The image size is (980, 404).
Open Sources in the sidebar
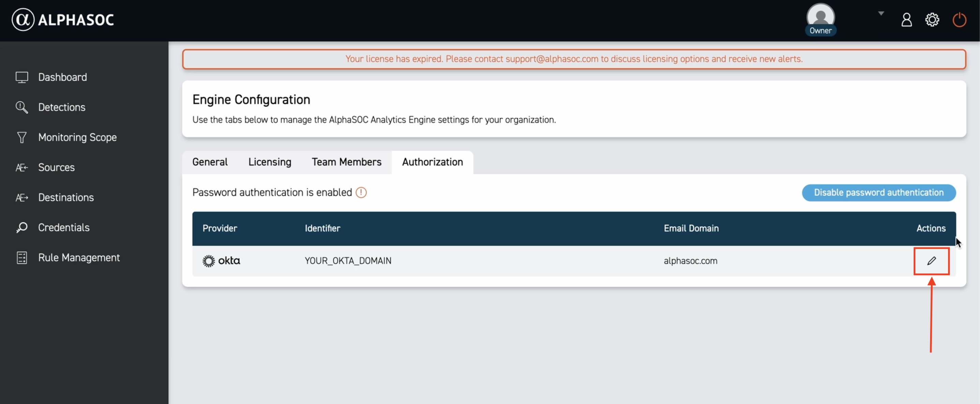tap(56, 168)
